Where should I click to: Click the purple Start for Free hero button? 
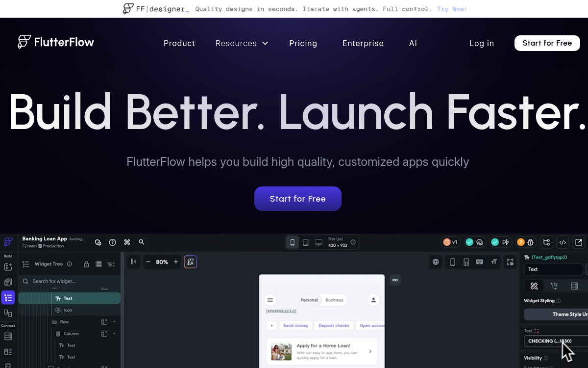298,199
